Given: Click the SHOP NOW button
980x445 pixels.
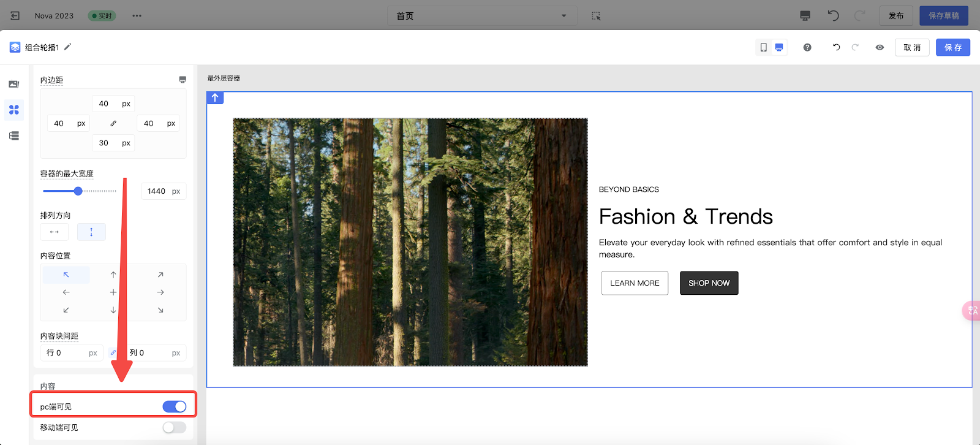Looking at the screenshot, I should point(709,283).
